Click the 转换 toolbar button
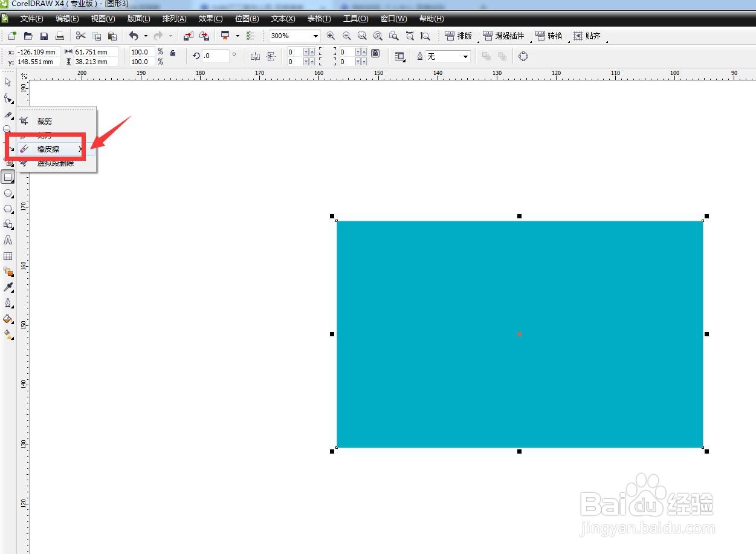756x554 pixels. click(x=549, y=36)
